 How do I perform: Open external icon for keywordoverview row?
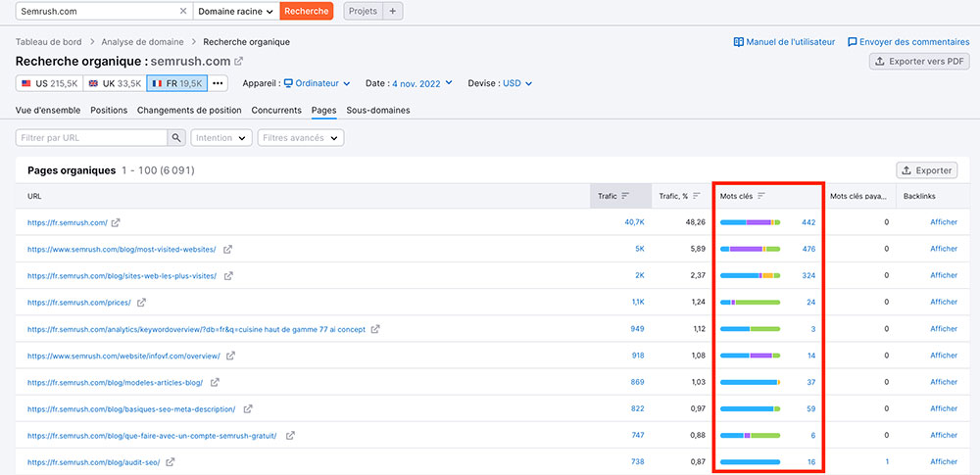point(375,329)
